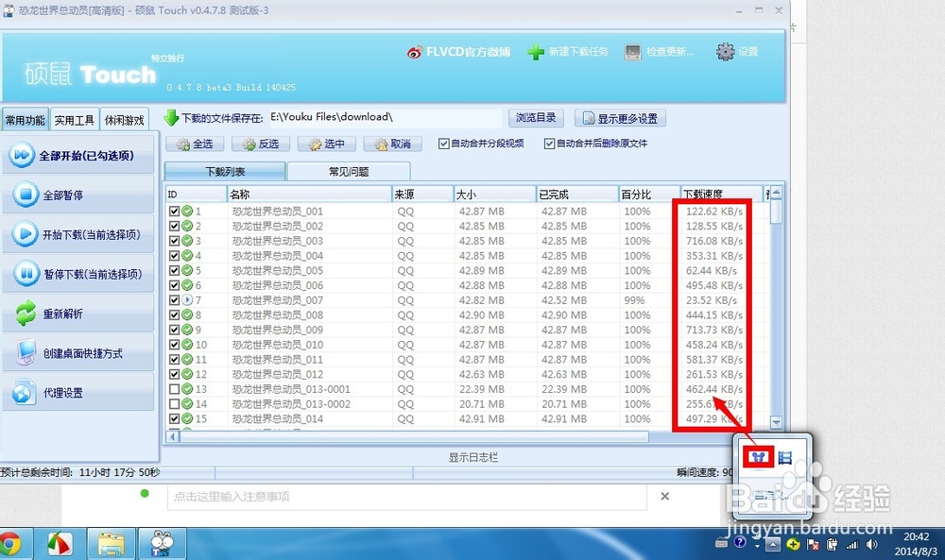Click 暂停下载(当前选择项) button

coord(78,274)
